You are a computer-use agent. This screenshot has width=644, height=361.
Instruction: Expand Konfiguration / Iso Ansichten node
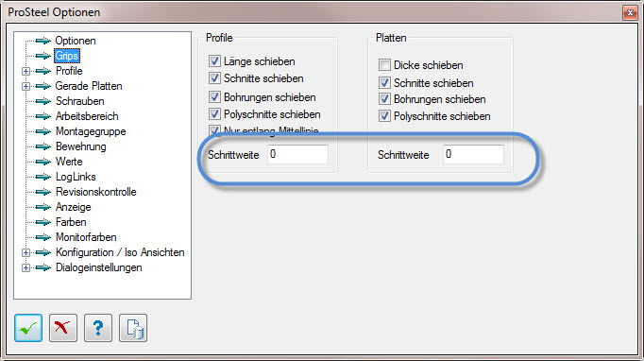point(25,252)
